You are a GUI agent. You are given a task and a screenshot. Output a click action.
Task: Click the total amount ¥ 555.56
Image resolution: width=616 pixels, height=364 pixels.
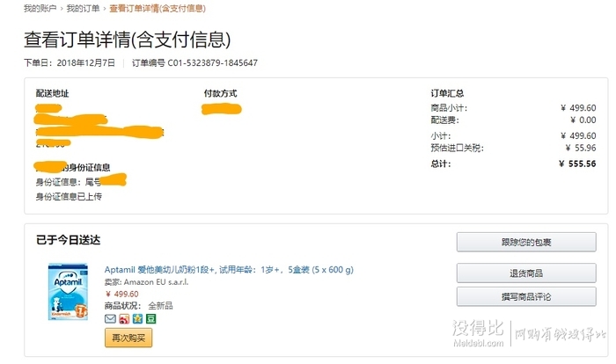tap(577, 164)
